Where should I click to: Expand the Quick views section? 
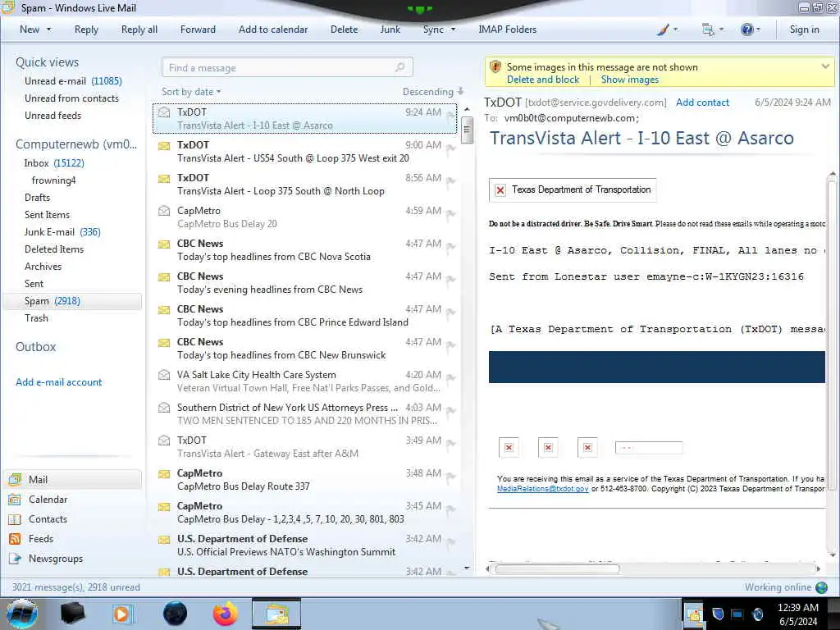pyautogui.click(x=47, y=62)
